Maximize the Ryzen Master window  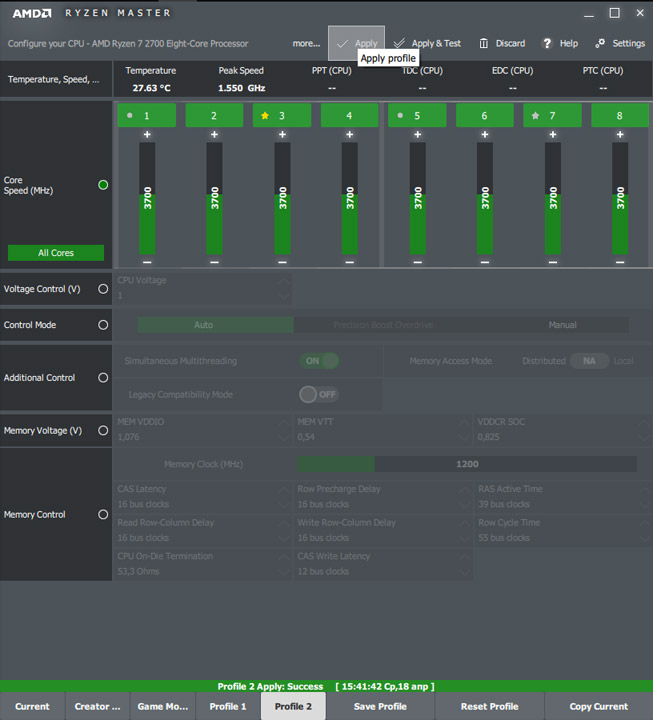tap(614, 13)
